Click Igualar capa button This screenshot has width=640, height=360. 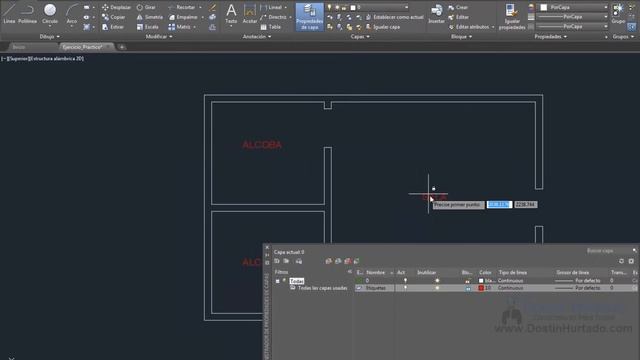tap(383, 27)
